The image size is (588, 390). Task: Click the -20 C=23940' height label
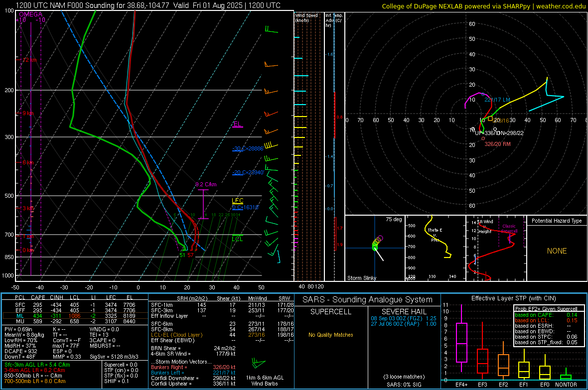248,172
